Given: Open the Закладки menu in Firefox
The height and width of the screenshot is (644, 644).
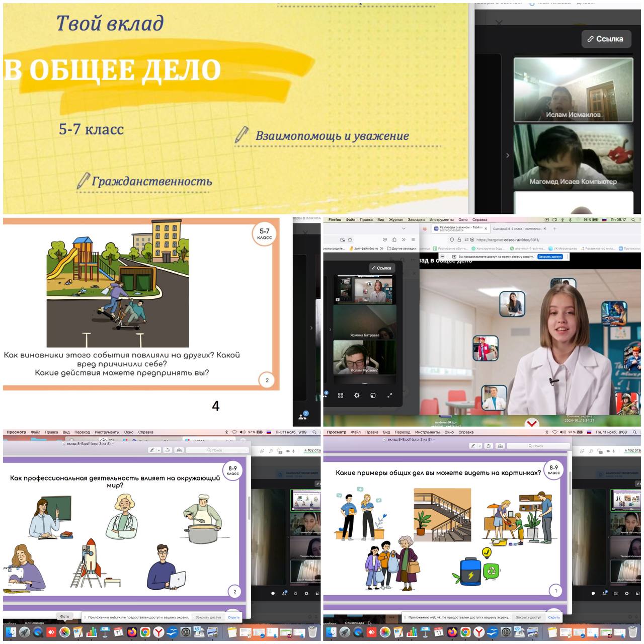Looking at the screenshot, I should (416, 220).
